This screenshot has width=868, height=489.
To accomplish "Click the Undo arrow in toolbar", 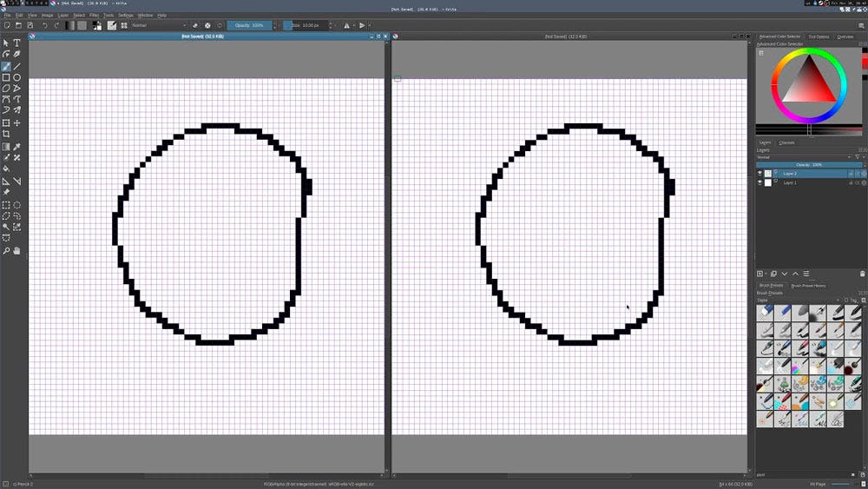I will (44, 25).
